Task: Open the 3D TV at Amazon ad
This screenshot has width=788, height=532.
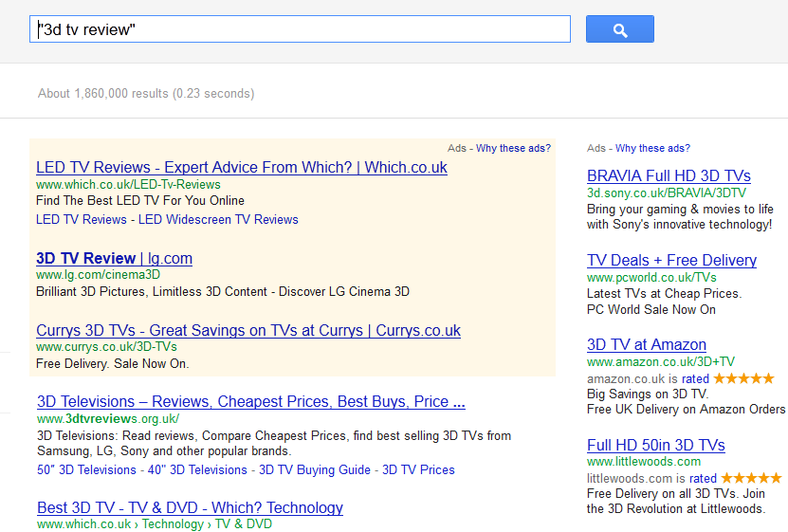Action: [x=646, y=344]
